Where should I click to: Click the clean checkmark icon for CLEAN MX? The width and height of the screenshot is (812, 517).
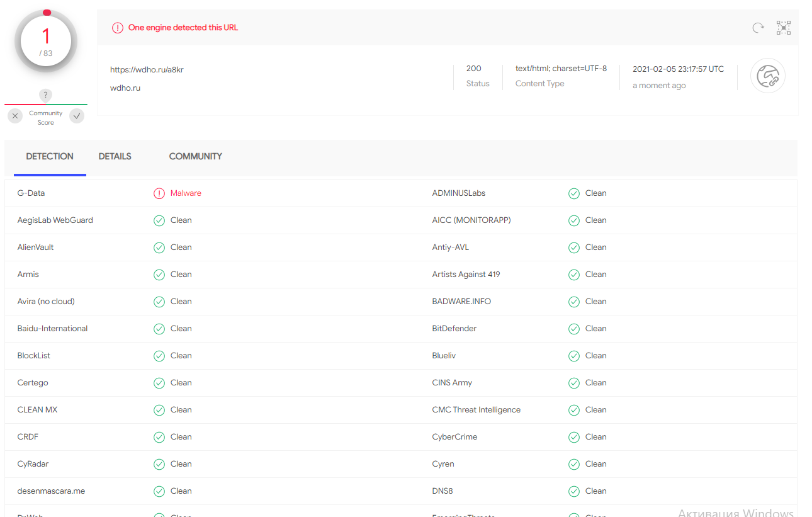(159, 410)
